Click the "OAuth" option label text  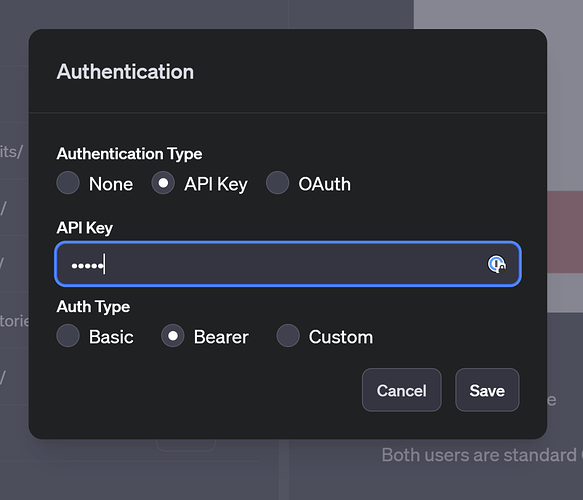pos(324,184)
